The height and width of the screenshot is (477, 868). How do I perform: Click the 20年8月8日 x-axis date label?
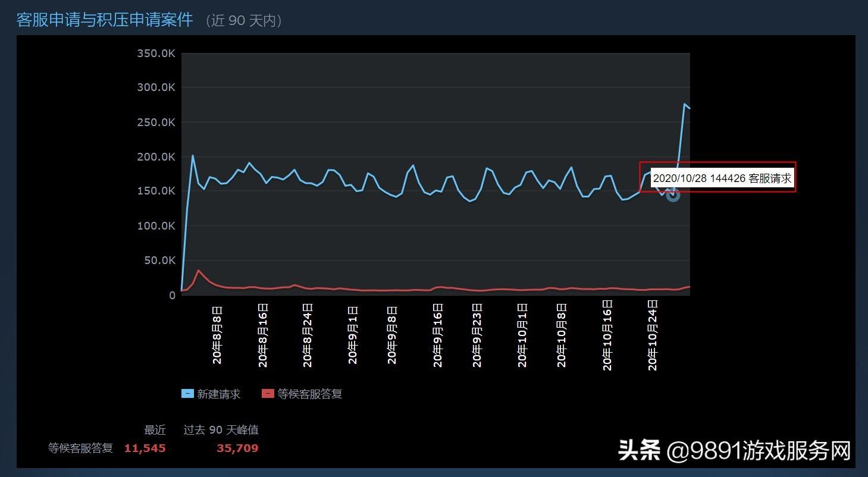point(217,335)
